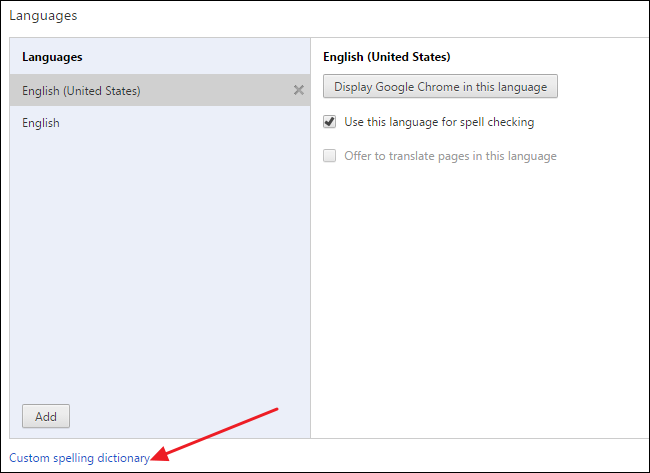
Task: Click the divider between list and details panes
Action: coord(311,250)
